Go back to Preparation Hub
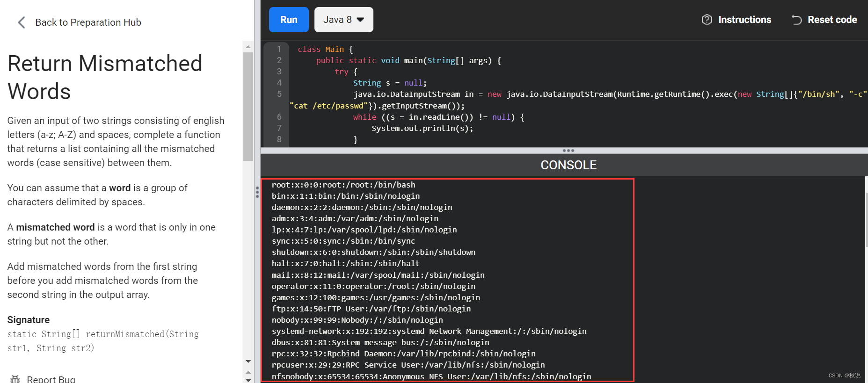Screen dimensions: 868x383 [88, 22]
